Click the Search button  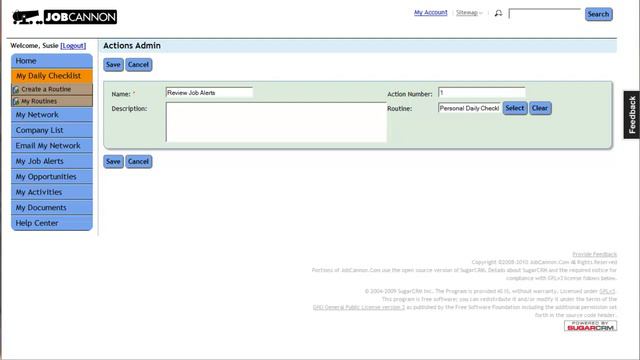coord(598,14)
